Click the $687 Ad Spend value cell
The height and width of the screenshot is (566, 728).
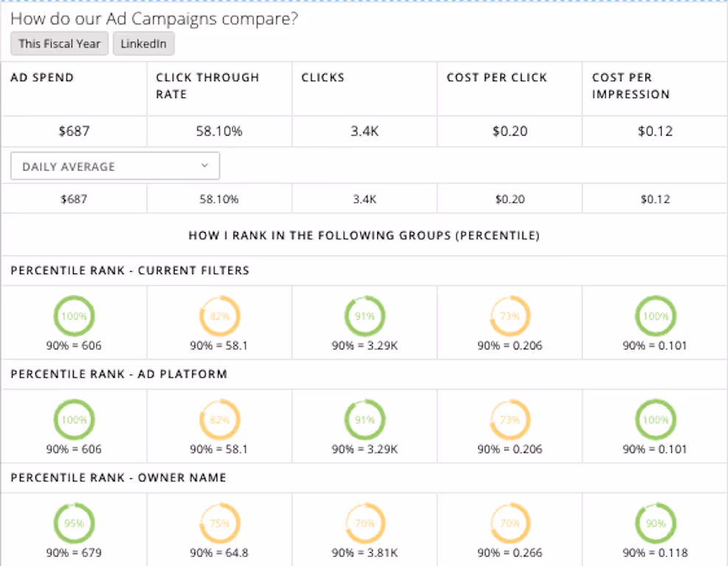pyautogui.click(x=73, y=131)
